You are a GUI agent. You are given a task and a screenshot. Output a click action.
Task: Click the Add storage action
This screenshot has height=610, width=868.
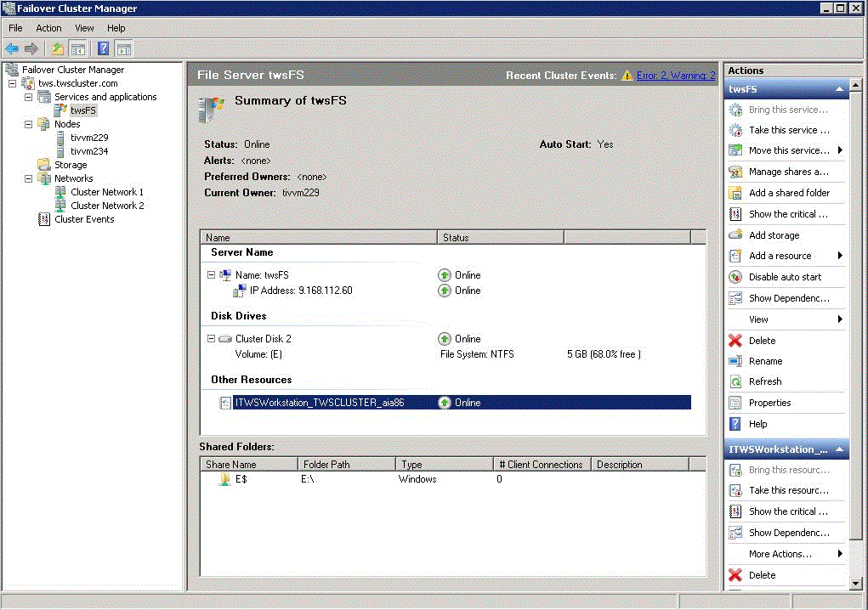773,235
